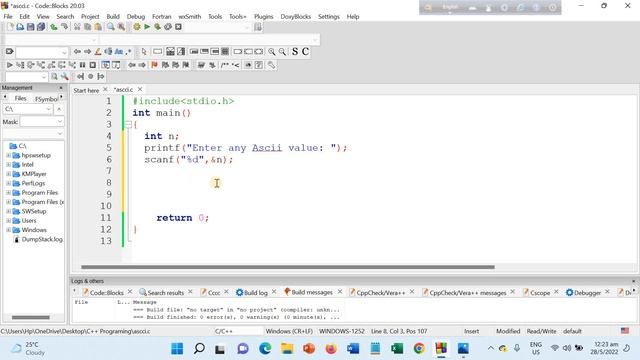Image resolution: width=640 pixels, height=360 pixels.
Task: Click the Find magnifier icon
Action: coord(111,27)
